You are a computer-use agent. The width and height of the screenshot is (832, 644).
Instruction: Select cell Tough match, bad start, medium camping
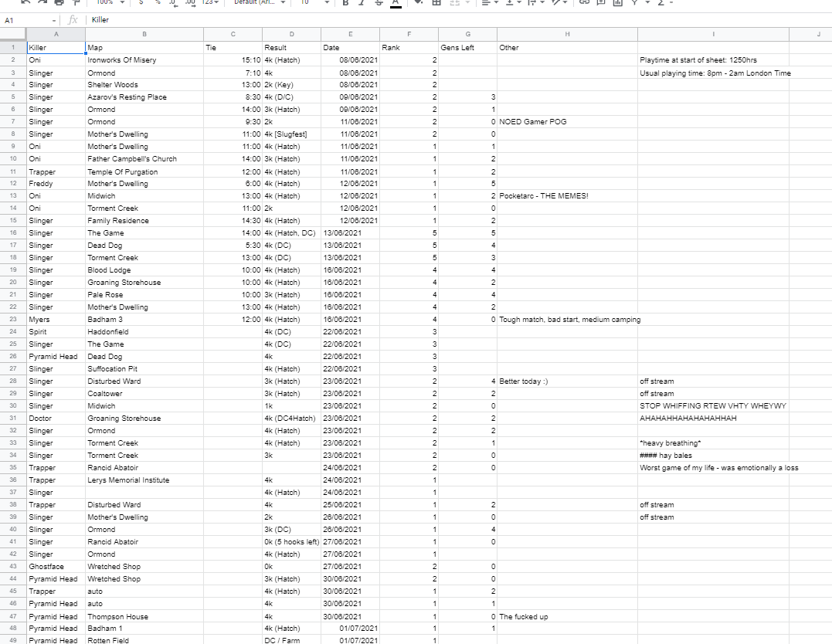[x=567, y=320]
